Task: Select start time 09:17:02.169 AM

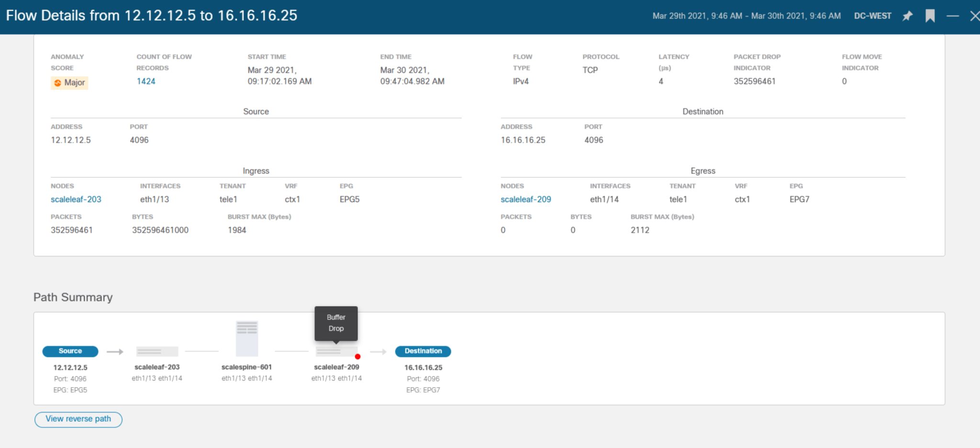Action: (x=279, y=81)
